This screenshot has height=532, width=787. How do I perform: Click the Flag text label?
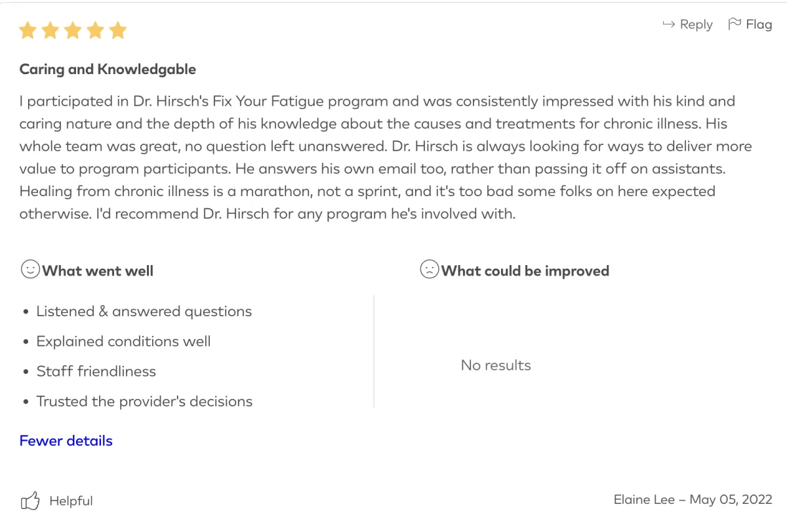[x=759, y=24]
